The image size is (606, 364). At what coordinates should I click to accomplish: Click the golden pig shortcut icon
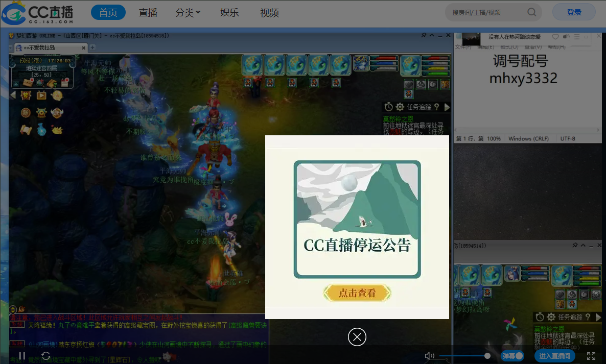pos(57,130)
